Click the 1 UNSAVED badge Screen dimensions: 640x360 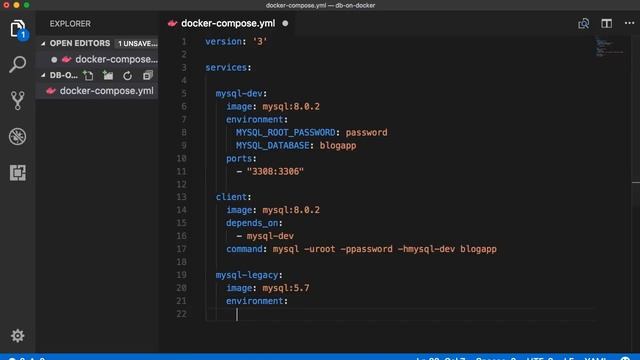tap(137, 43)
